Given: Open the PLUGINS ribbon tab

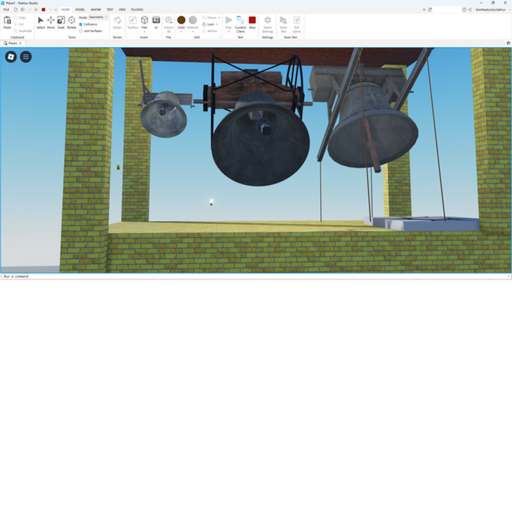Looking at the screenshot, I should [137, 10].
